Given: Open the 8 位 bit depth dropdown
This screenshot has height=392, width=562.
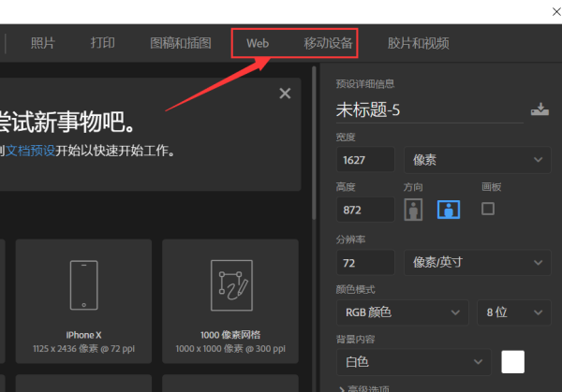Looking at the screenshot, I should tap(513, 312).
